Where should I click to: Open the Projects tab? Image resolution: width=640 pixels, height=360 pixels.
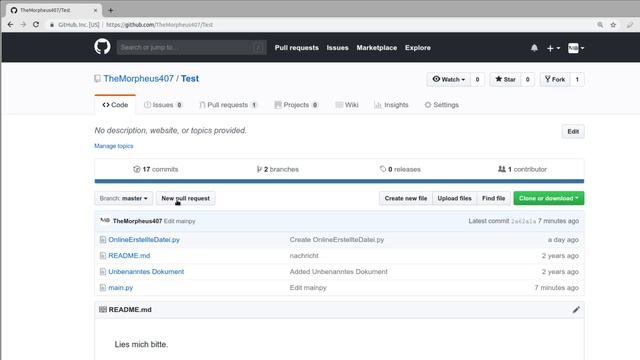click(296, 105)
